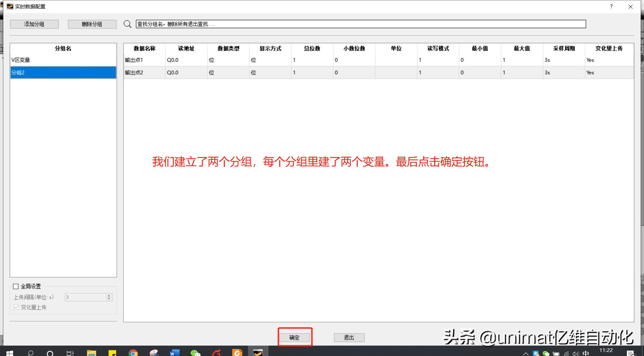
Task: Click inside the group search input box
Action: coord(268,24)
